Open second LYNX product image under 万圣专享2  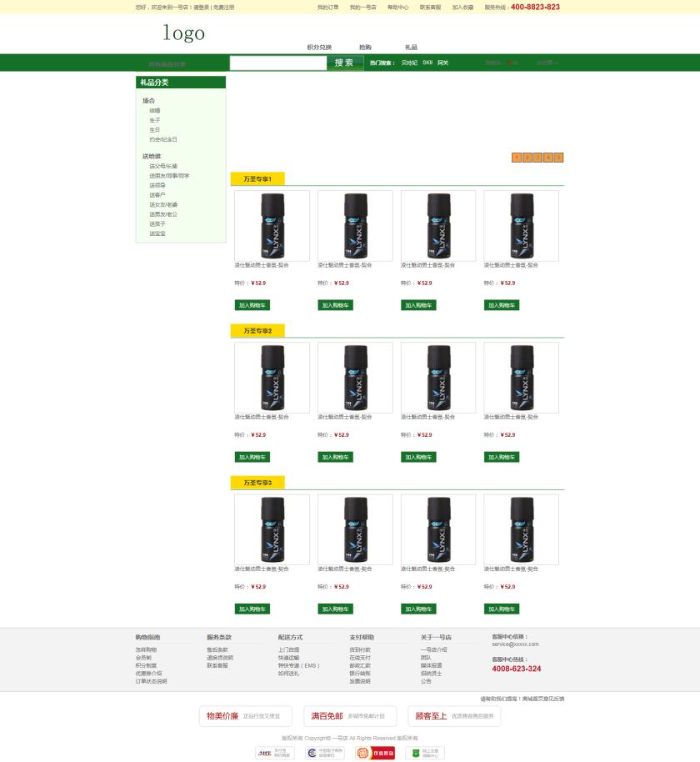(355, 378)
